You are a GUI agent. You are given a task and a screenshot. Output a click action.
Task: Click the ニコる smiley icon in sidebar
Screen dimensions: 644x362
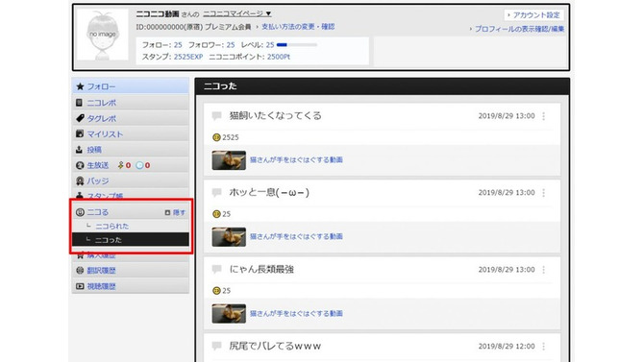pyautogui.click(x=80, y=212)
